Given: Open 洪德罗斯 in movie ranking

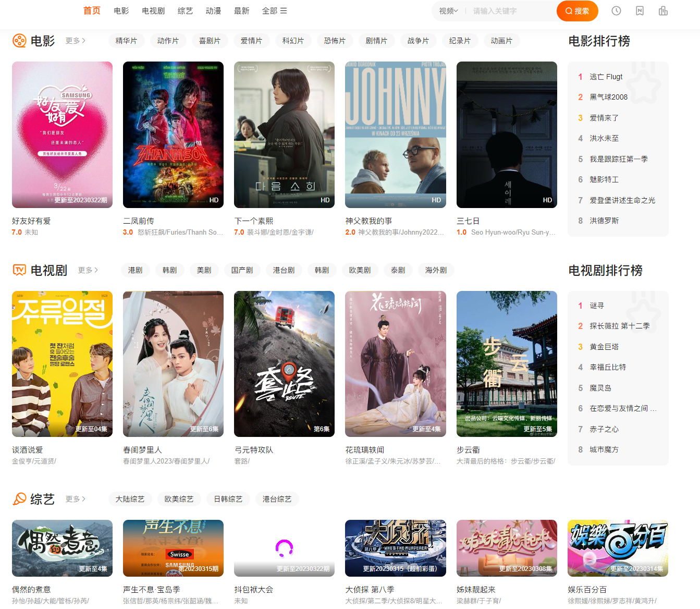Looking at the screenshot, I should [x=604, y=221].
